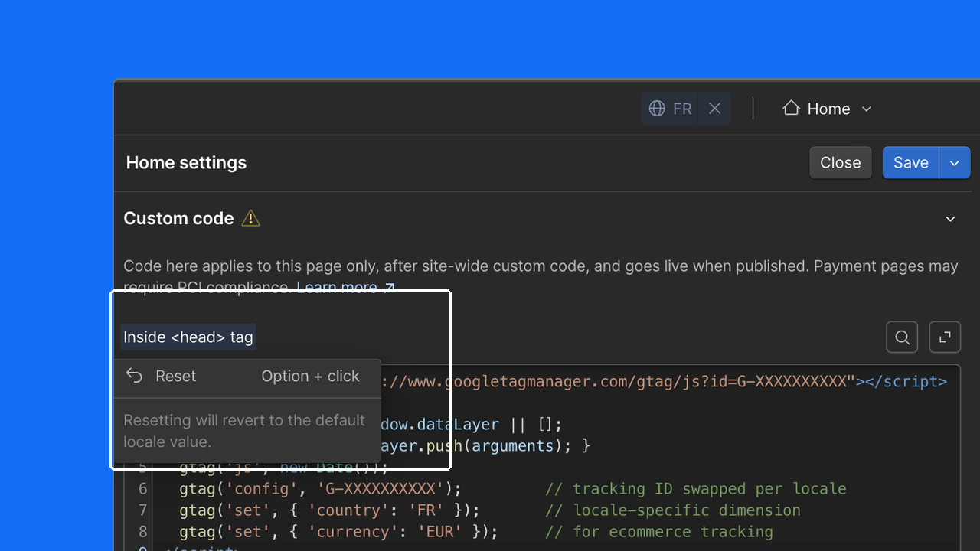Close the Home settings panel
Viewport: 980px width, 551px height.
841,163
